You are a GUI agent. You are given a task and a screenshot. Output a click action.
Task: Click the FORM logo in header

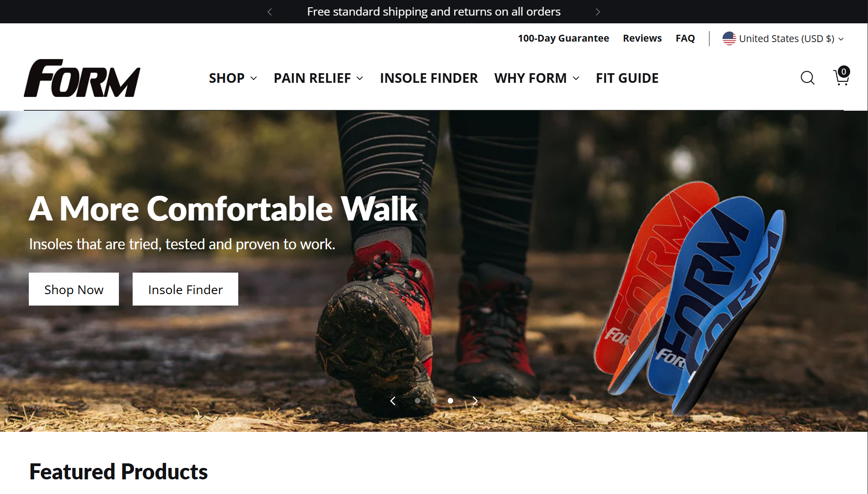point(82,78)
